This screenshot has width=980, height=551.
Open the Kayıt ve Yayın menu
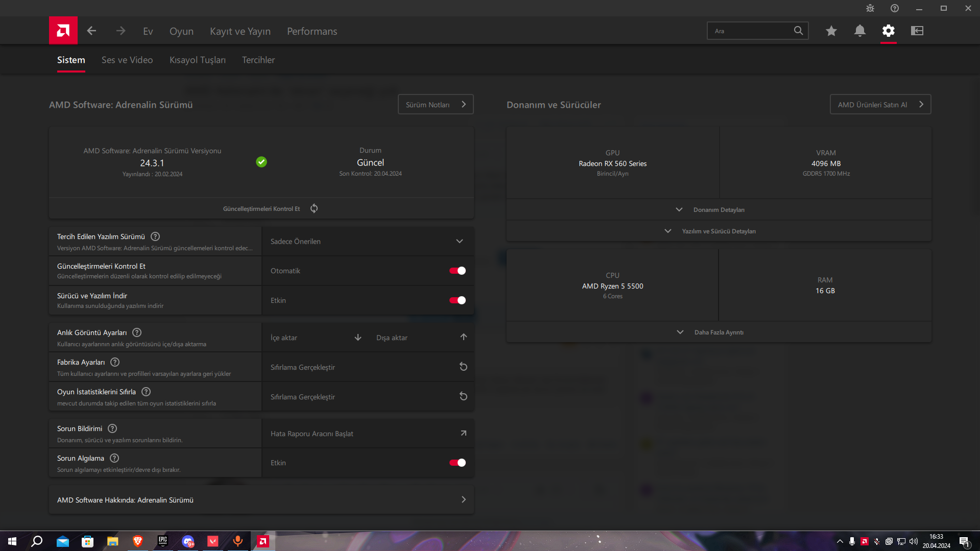point(240,31)
